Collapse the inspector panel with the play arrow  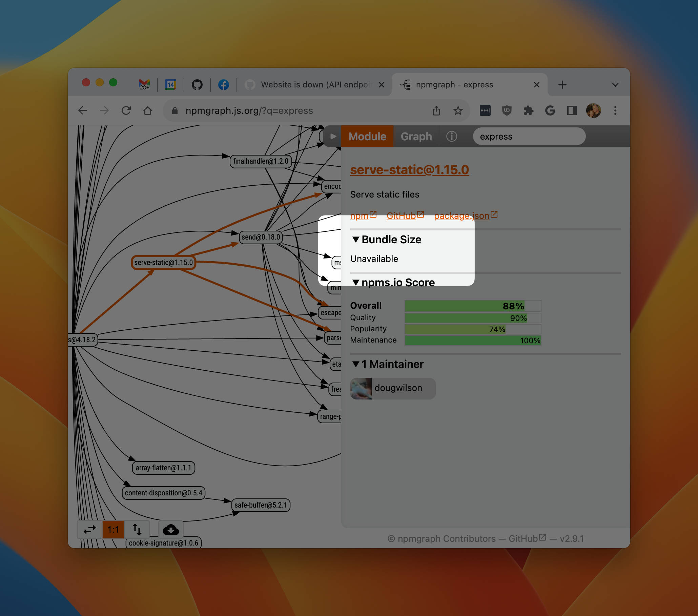click(333, 136)
